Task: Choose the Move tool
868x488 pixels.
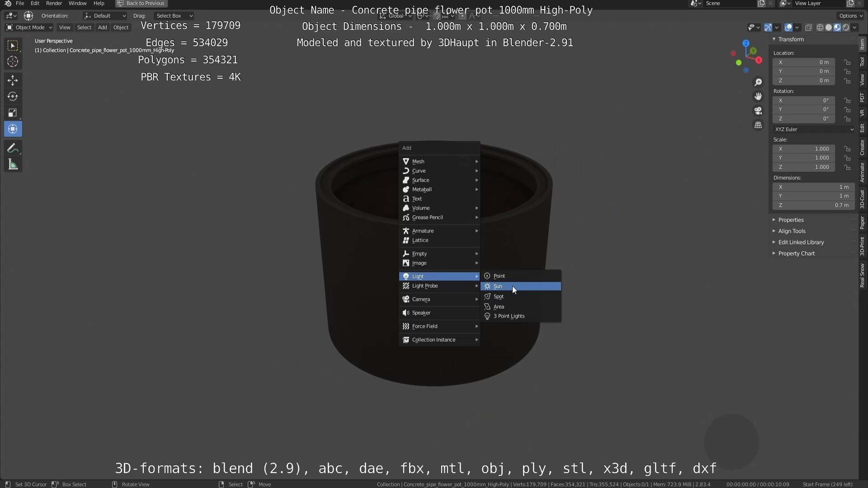Action: [x=13, y=80]
